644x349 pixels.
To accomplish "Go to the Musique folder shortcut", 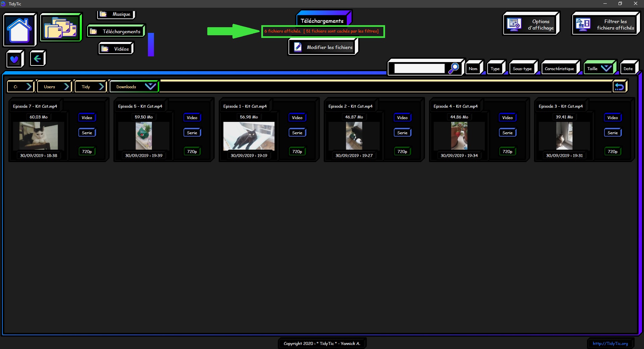I will (x=116, y=14).
